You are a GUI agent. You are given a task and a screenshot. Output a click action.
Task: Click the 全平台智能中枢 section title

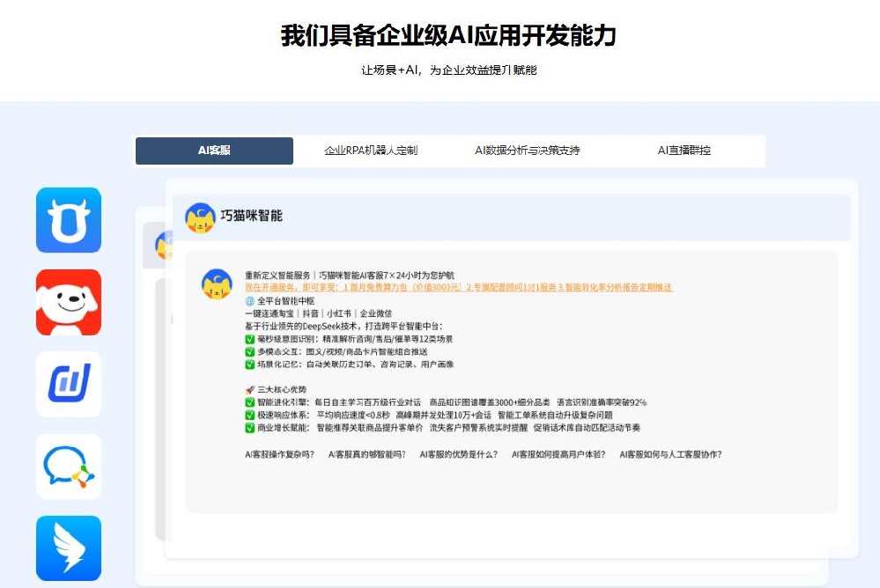coord(285,301)
